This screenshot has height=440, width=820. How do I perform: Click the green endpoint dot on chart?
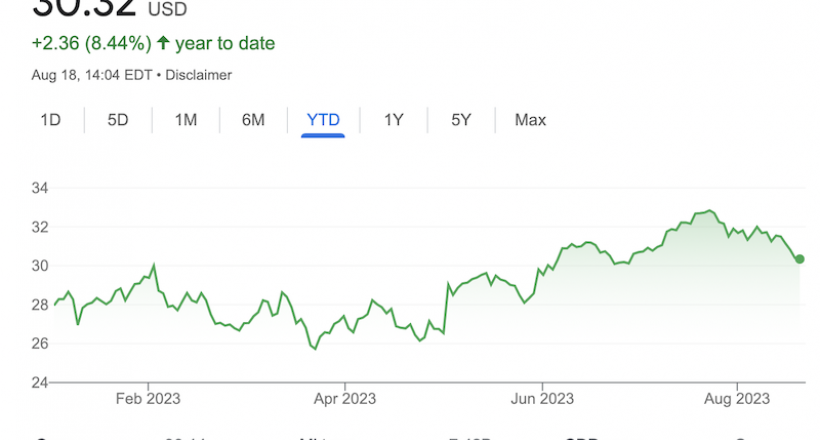(x=800, y=259)
